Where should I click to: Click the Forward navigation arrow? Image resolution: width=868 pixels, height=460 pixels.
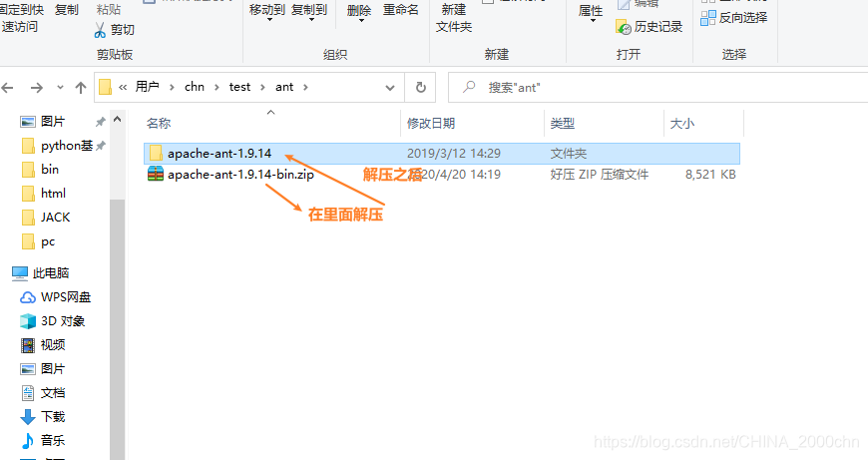[x=37, y=88]
